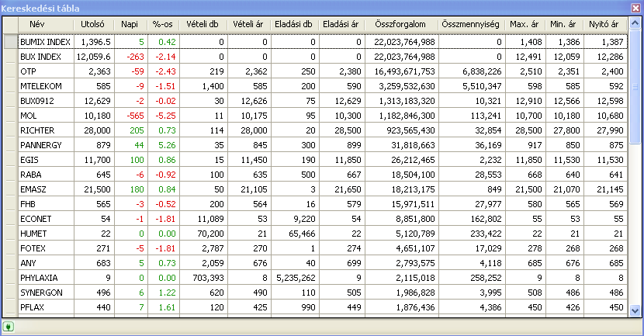Click PANNERGY percent change 5.26
Image resolution: width=644 pixels, height=336 pixels.
click(167, 145)
